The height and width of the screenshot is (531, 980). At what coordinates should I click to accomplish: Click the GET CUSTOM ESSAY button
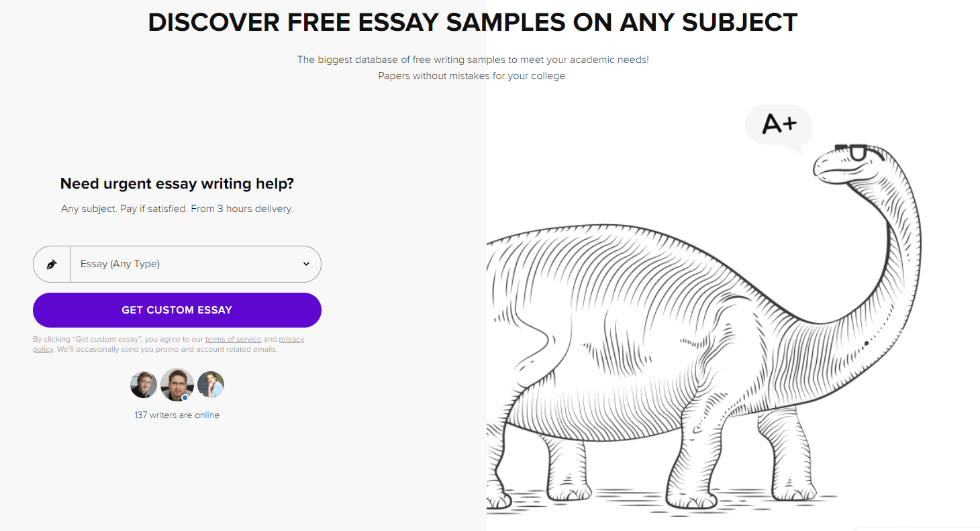pyautogui.click(x=177, y=310)
